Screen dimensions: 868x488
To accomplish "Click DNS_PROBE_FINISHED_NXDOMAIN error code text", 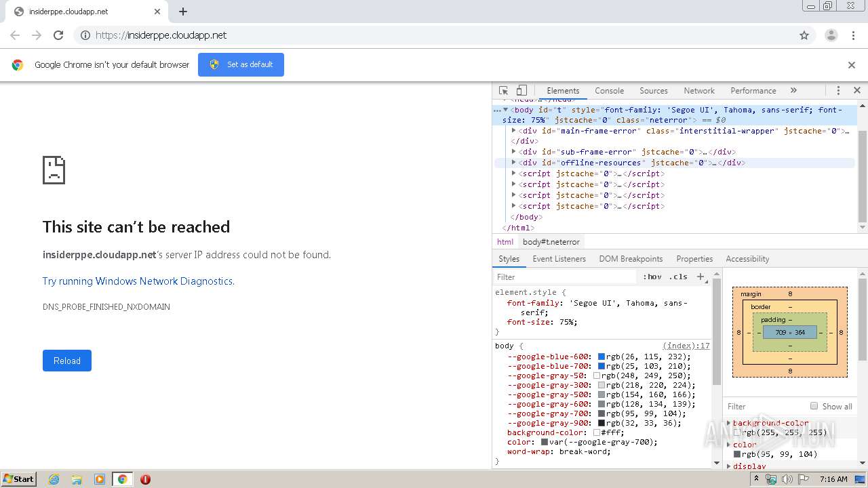I will click(106, 307).
